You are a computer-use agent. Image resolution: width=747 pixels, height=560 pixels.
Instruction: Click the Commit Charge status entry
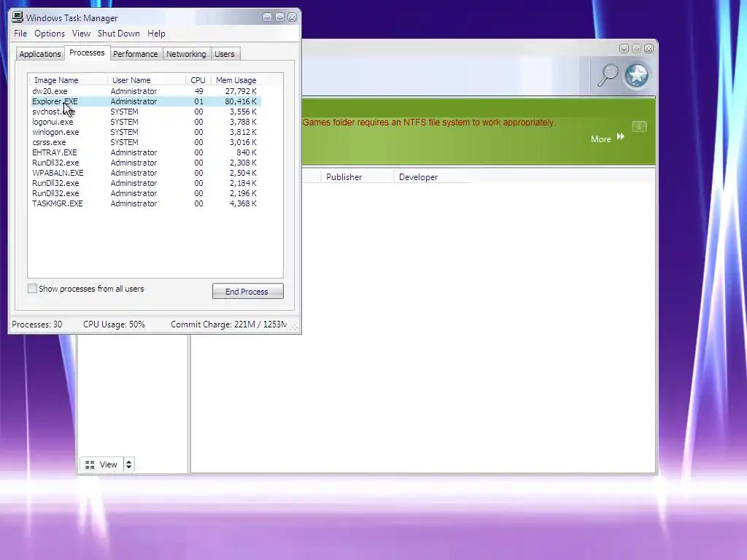(x=228, y=324)
